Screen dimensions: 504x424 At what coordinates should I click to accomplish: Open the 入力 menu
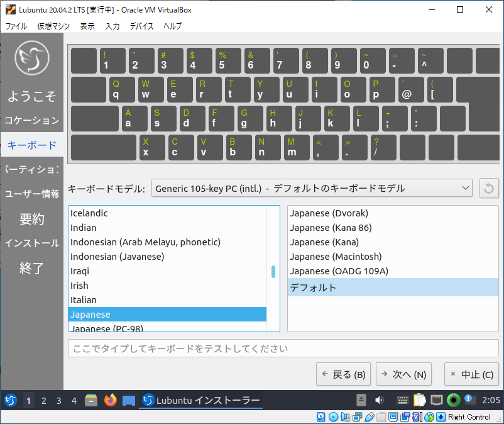click(x=112, y=26)
